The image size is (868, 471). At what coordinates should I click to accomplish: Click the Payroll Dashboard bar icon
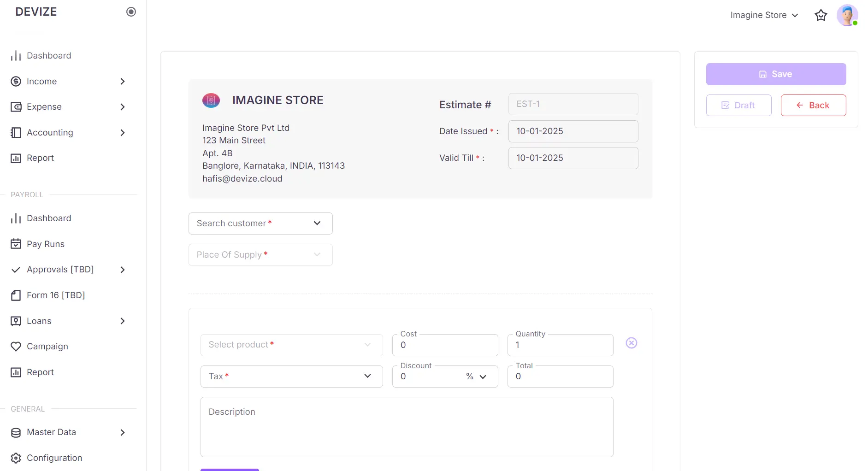click(x=16, y=218)
